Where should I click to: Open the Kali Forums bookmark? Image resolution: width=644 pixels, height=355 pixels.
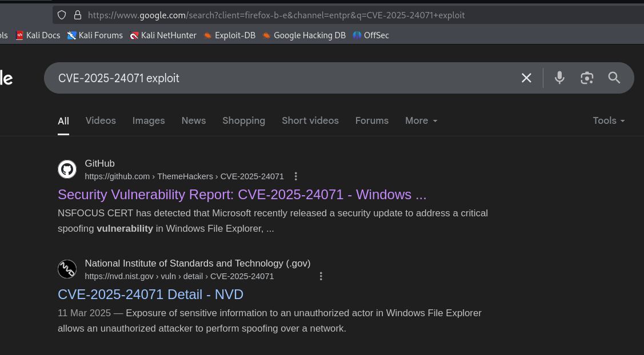point(95,35)
